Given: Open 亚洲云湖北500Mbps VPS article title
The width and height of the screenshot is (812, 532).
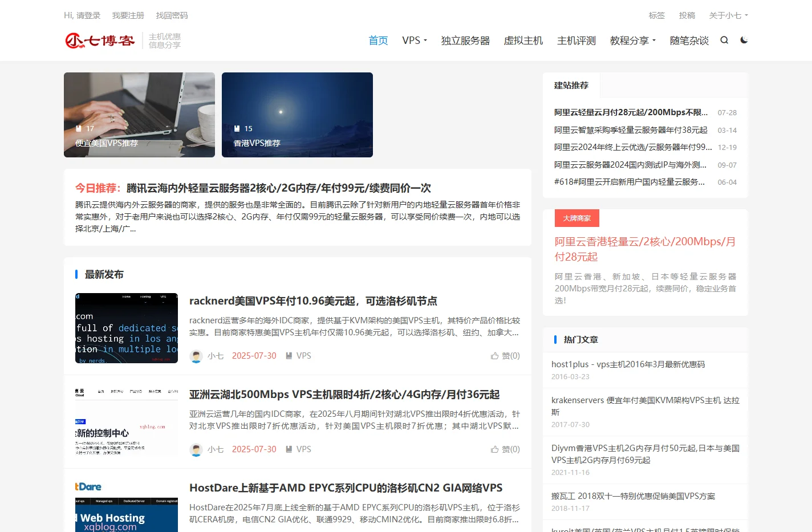Looking at the screenshot, I should coord(344,395).
